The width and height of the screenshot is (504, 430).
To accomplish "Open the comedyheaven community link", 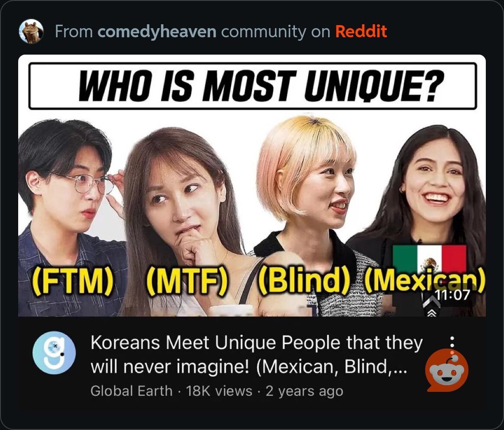I will tap(157, 32).
